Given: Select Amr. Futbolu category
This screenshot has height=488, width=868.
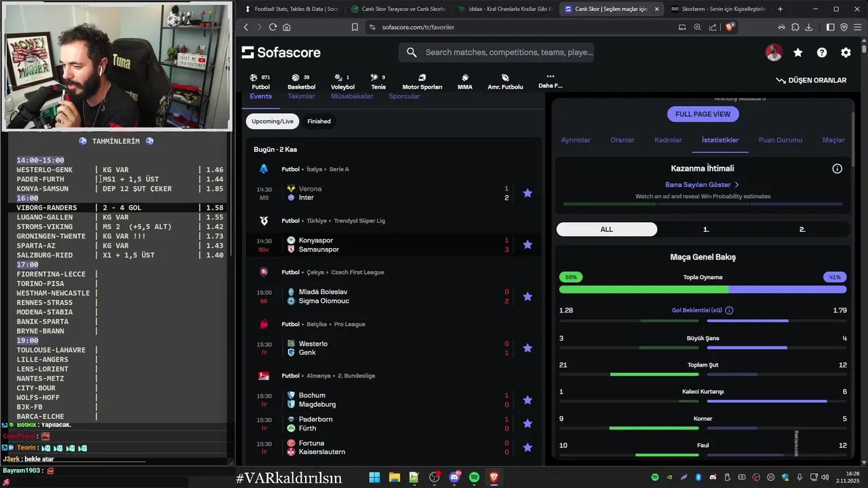Looking at the screenshot, I should 505,81.
